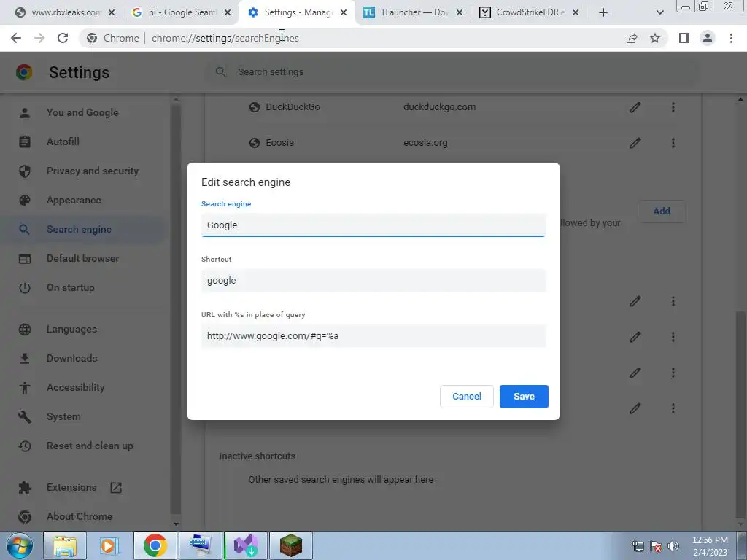Open Appearance settings
Screen dimensions: 747x560
(74, 200)
